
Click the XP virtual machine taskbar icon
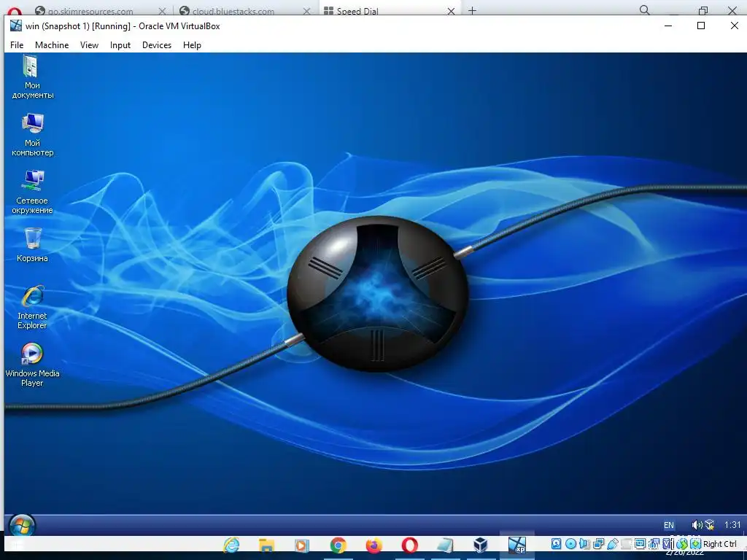coord(517,545)
